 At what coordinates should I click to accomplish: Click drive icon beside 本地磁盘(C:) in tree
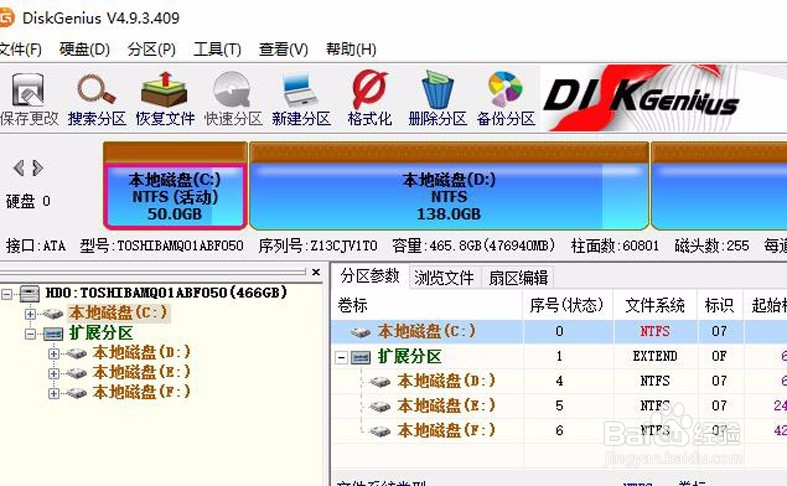pyautogui.click(x=52, y=314)
